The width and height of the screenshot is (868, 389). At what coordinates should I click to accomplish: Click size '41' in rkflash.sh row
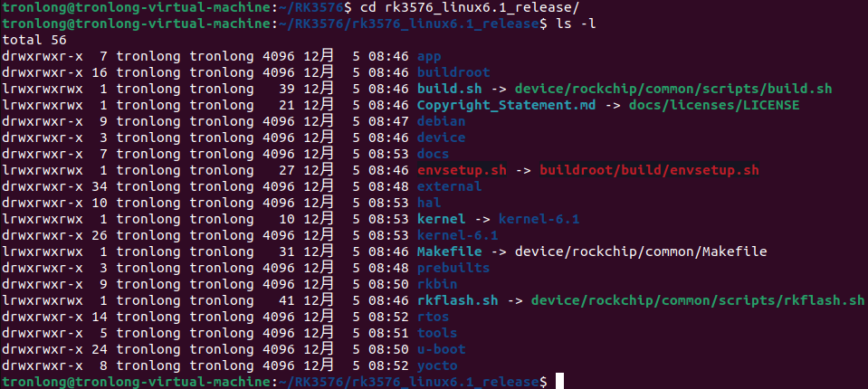pyautogui.click(x=286, y=300)
